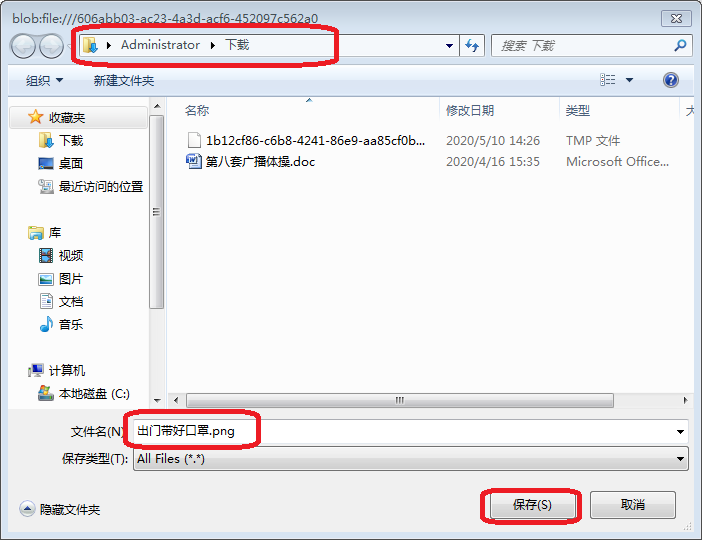Collapse via Hide Folders (隐藏文件夹) toggle

60,509
